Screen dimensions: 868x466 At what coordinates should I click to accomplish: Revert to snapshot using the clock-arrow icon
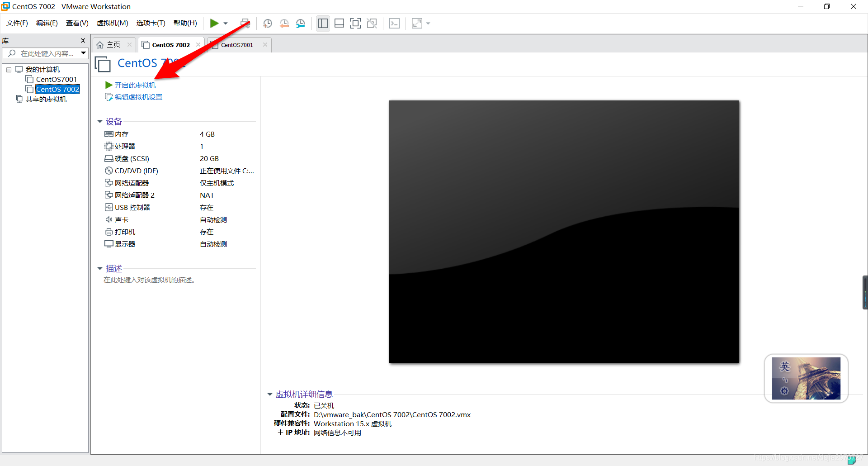point(284,23)
